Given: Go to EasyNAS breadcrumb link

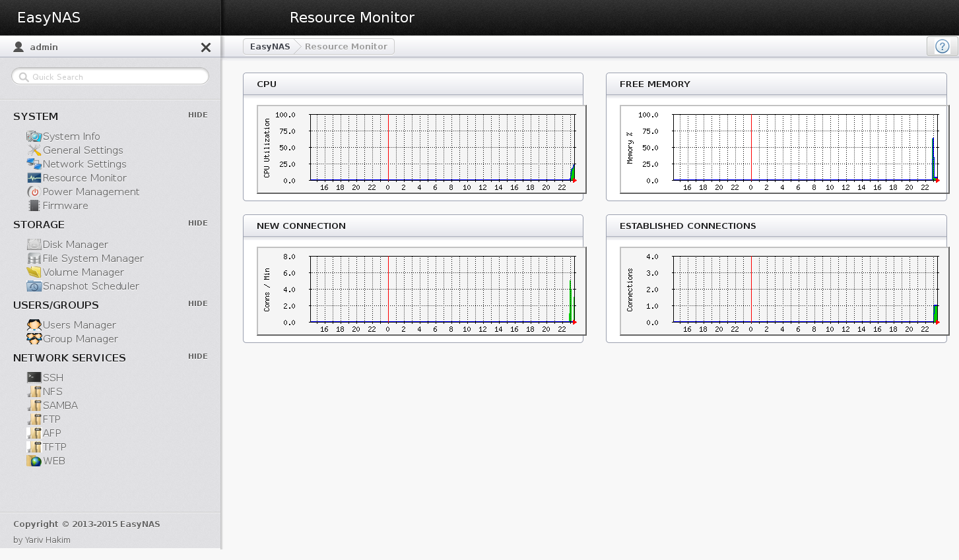Looking at the screenshot, I should (x=270, y=46).
